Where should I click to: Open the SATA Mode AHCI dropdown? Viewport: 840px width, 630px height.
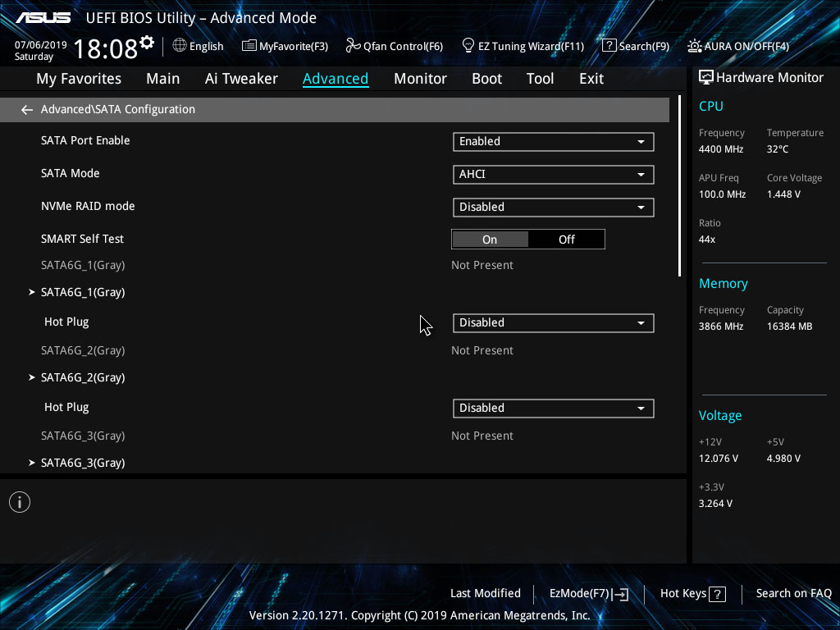tap(554, 174)
